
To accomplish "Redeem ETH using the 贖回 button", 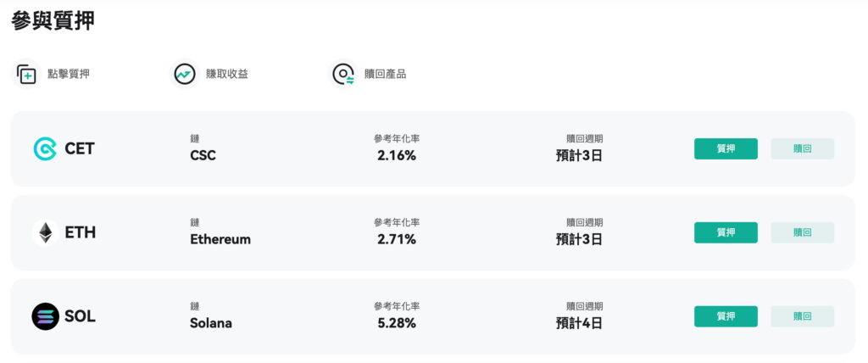I will [802, 232].
